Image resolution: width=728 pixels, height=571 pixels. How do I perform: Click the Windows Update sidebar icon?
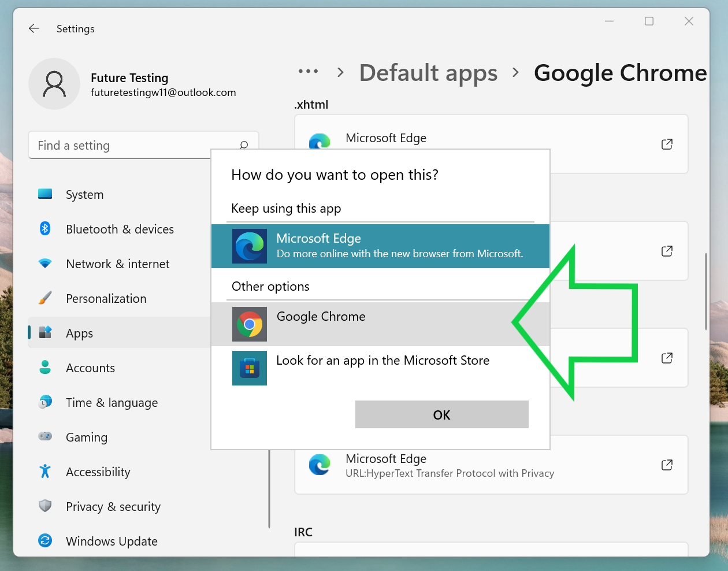click(45, 541)
